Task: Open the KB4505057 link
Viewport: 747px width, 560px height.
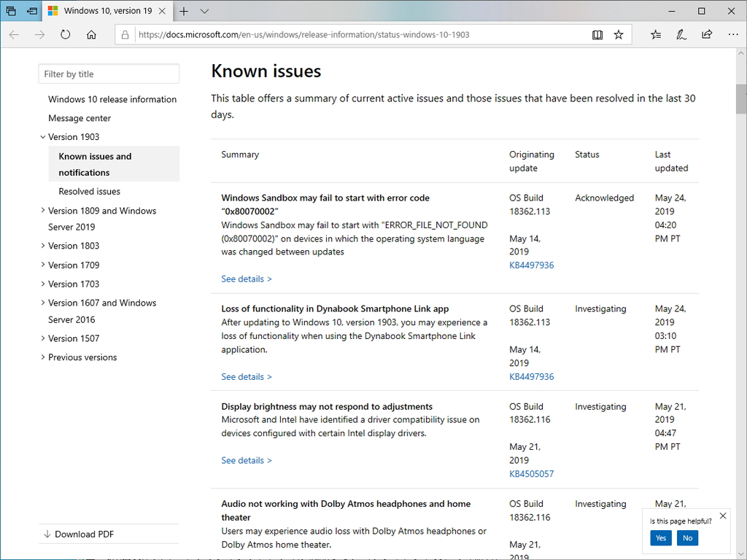Action: tap(531, 474)
